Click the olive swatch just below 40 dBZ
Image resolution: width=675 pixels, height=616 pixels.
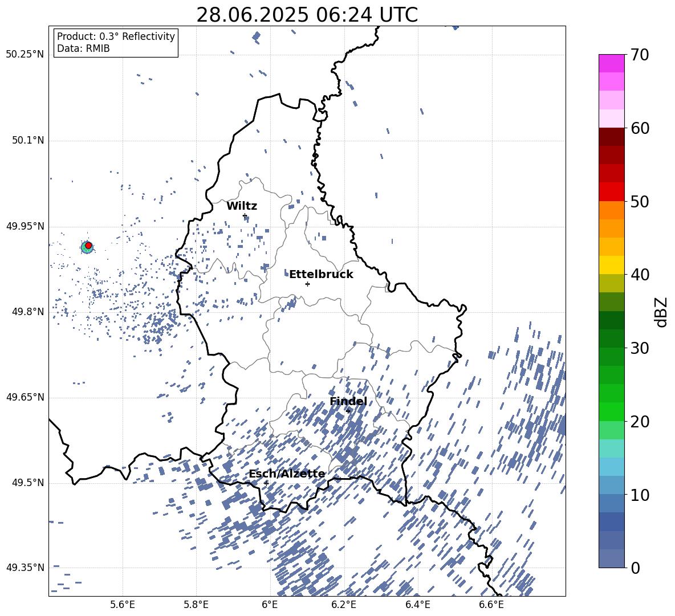point(612,283)
